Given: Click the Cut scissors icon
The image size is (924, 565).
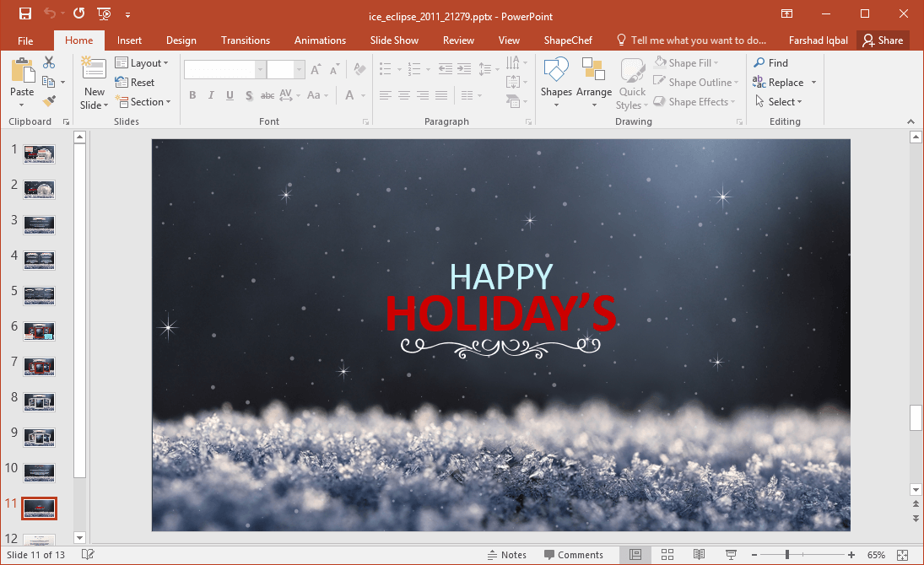Looking at the screenshot, I should click(x=49, y=62).
